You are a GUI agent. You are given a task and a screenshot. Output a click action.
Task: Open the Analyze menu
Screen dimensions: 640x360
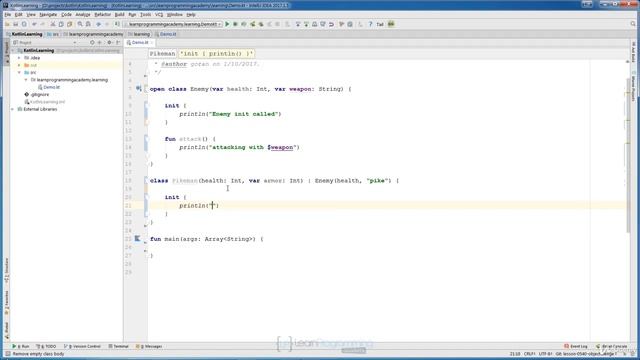coord(83,14)
